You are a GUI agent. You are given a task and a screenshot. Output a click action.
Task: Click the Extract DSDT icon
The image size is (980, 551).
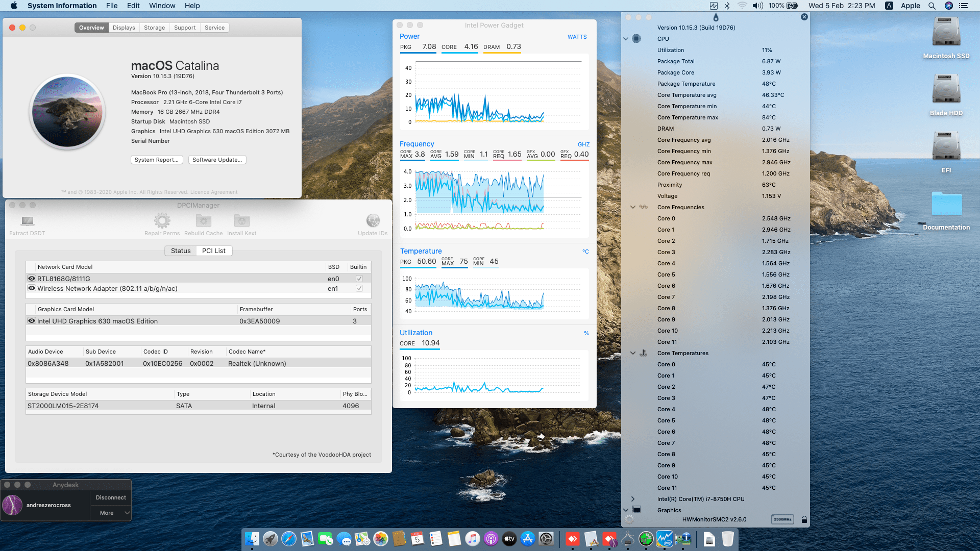(x=28, y=221)
